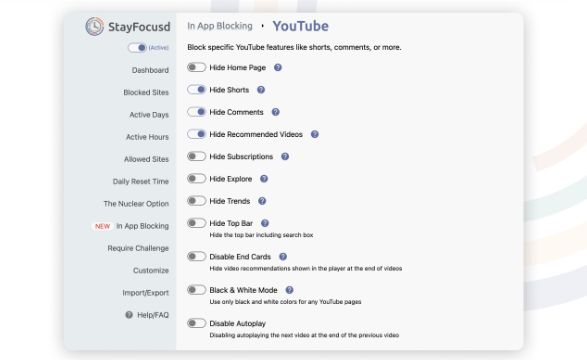Click the Hide Recommended Videos label
Screen dimensions: 587x360
tap(256, 134)
